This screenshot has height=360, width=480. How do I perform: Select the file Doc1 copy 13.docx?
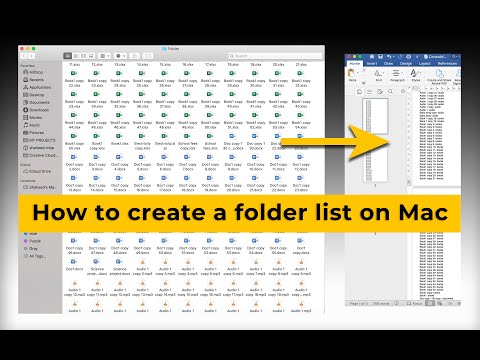[74, 183]
